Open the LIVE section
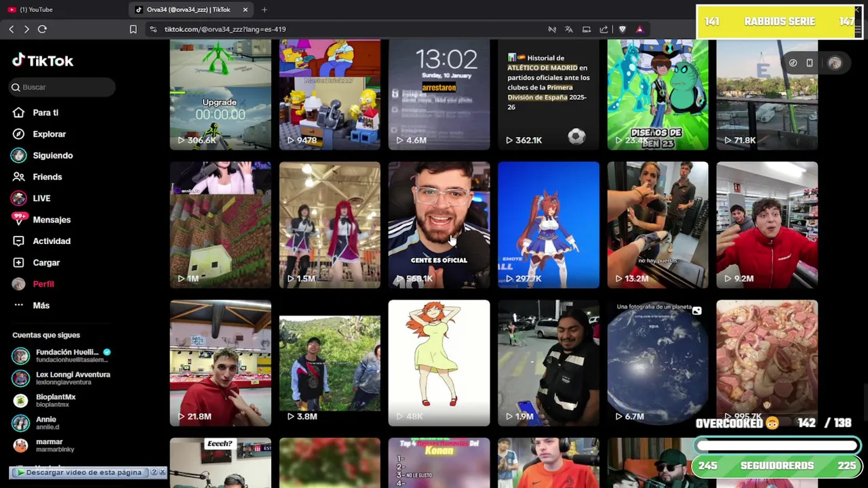The width and height of the screenshot is (868, 488). pos(41,198)
